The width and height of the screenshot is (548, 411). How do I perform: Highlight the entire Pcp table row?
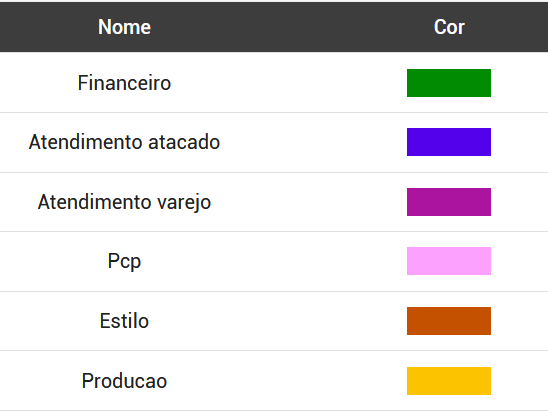click(x=274, y=261)
